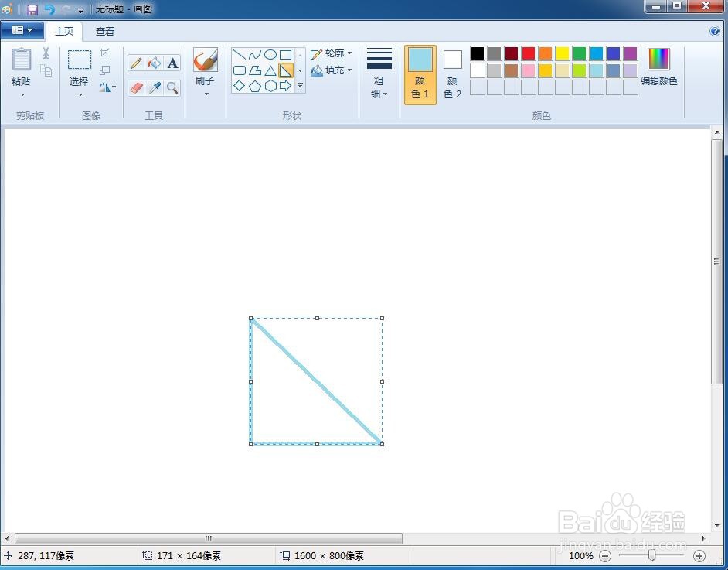Open the Paint Help icon
Screen dimensions: 728x570
715,31
